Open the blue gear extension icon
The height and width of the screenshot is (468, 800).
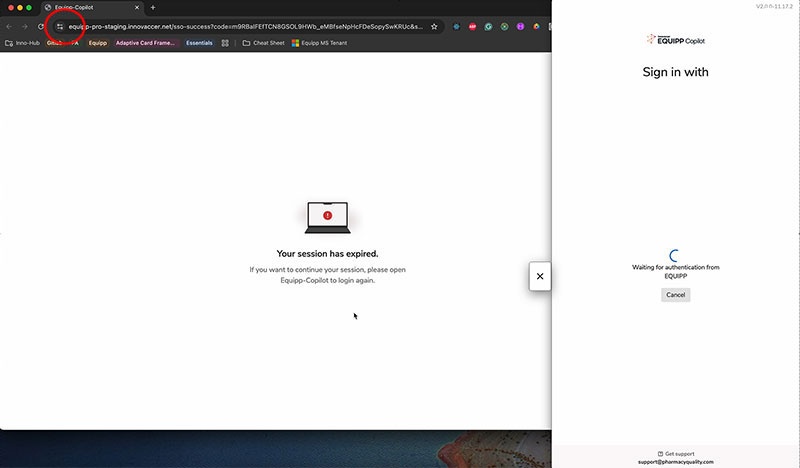pos(457,27)
